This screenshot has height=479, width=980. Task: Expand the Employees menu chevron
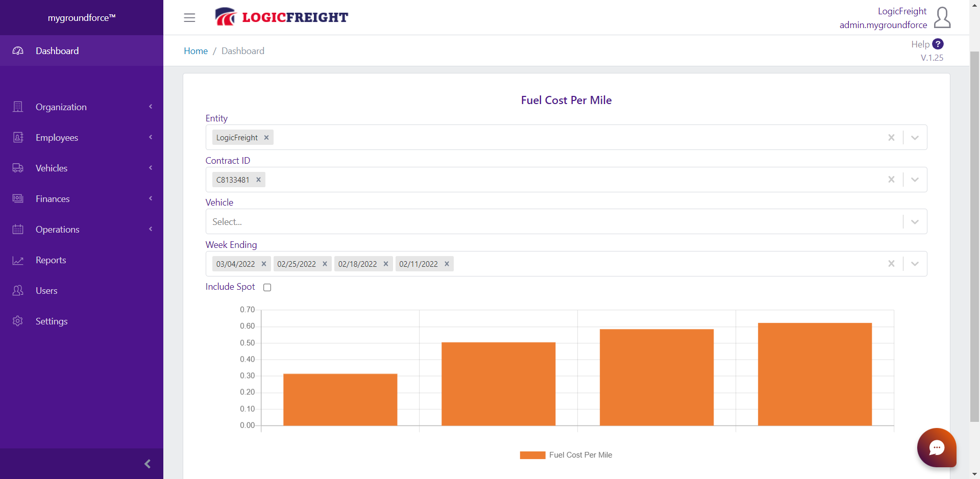151,137
